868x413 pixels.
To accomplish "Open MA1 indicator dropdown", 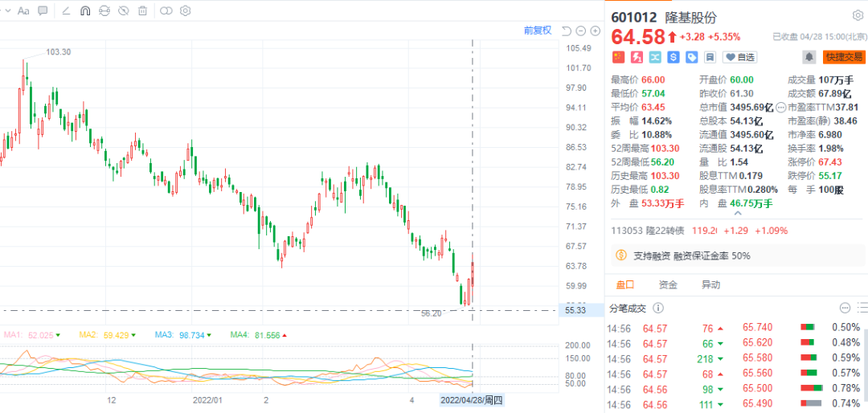I will (x=58, y=335).
